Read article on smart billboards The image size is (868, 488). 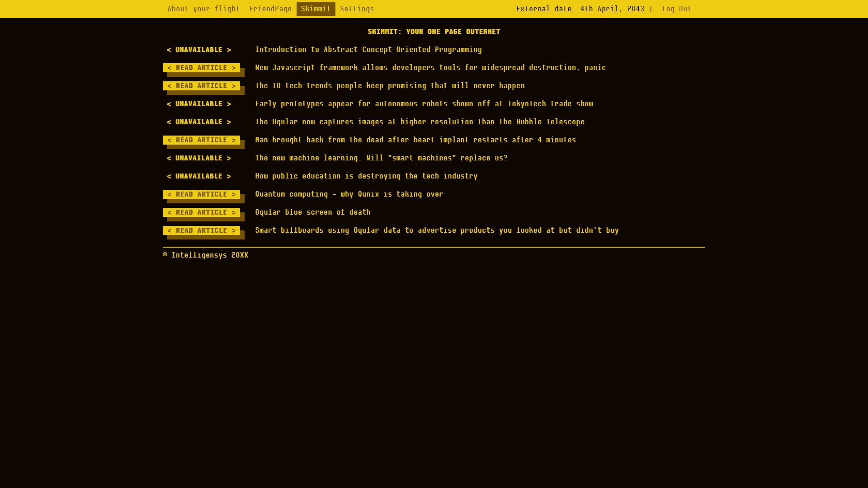point(202,230)
